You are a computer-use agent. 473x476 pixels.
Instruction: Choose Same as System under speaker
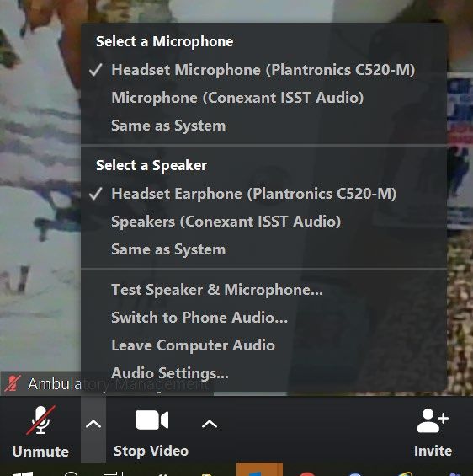point(263,249)
